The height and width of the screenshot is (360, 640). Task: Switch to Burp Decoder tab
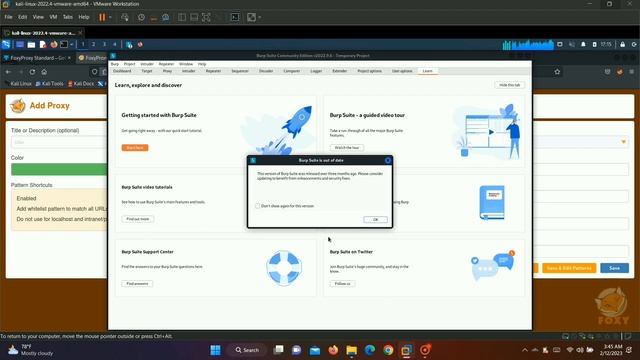(266, 71)
